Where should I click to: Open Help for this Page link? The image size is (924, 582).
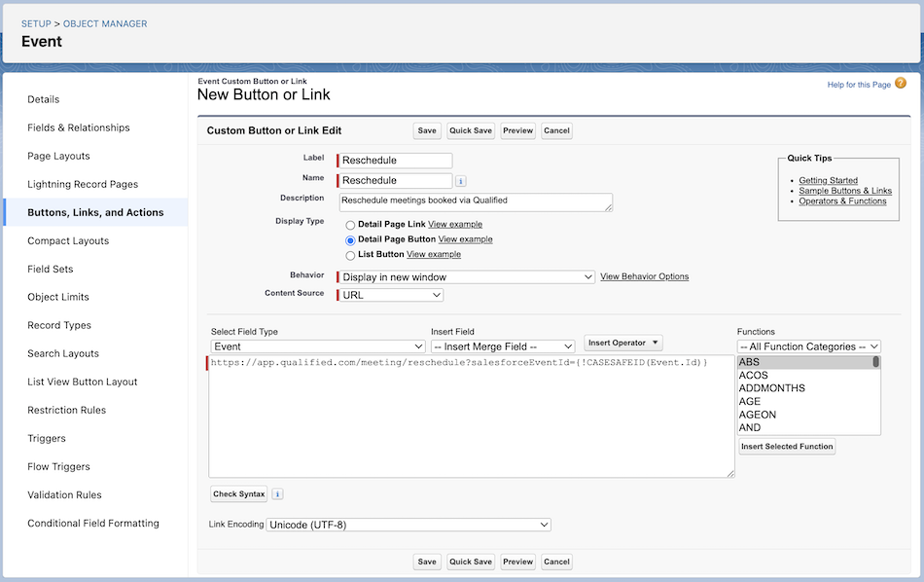point(859,85)
